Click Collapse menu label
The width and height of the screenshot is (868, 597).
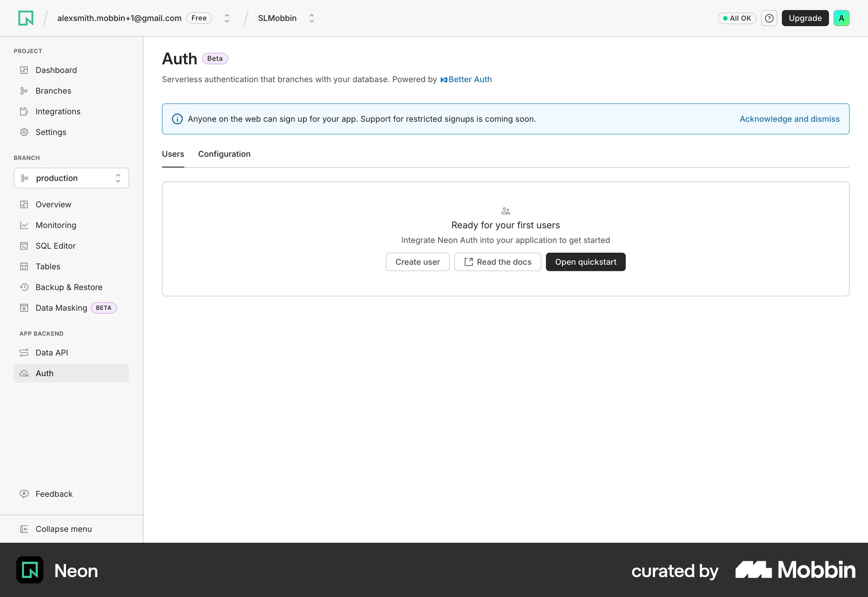pos(64,529)
